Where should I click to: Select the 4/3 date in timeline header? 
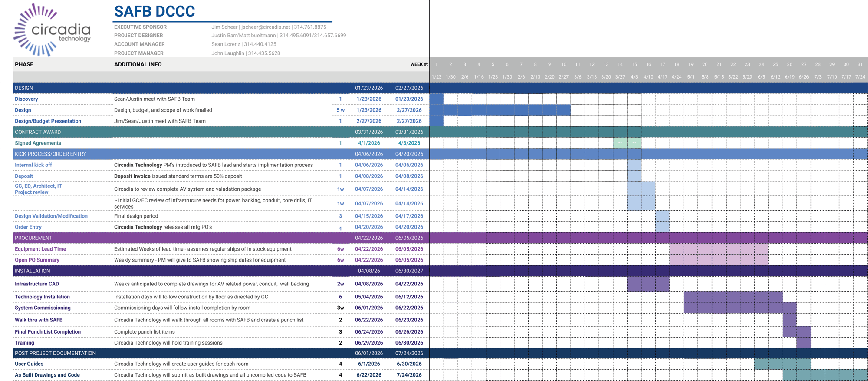click(634, 77)
